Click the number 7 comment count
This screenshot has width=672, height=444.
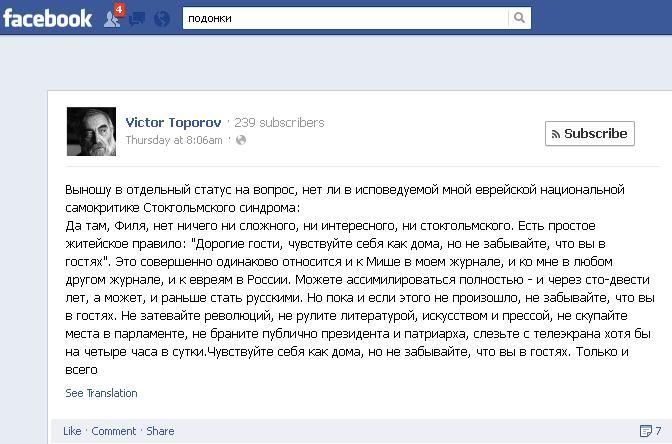(x=658, y=431)
